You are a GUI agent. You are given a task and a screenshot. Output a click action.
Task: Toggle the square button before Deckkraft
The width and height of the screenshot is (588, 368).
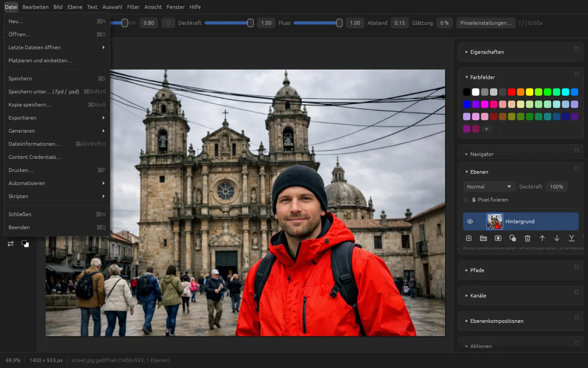point(168,23)
